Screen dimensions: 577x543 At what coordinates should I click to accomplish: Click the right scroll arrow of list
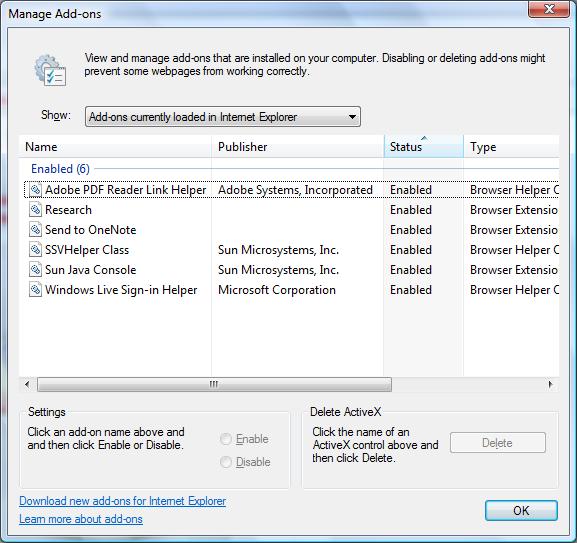(551, 384)
